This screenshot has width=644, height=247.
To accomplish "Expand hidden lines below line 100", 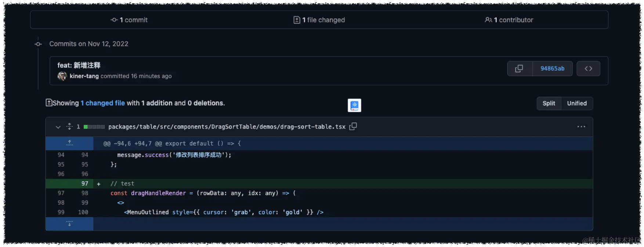I will tap(69, 224).
